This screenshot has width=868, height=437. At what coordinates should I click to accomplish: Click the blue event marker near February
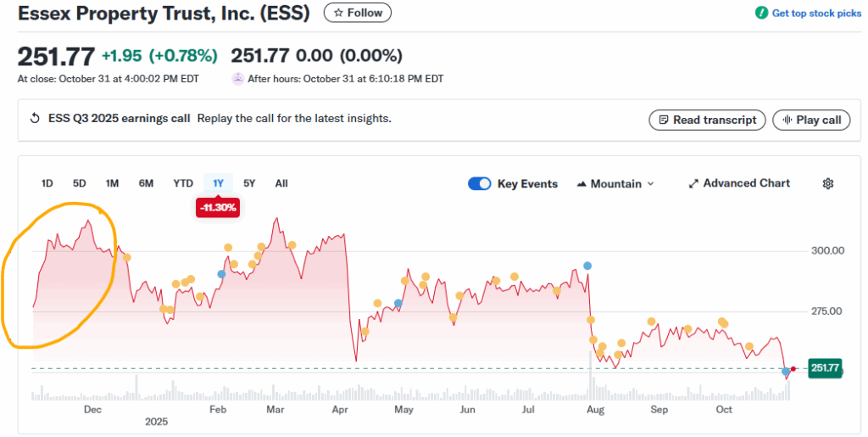click(x=221, y=274)
